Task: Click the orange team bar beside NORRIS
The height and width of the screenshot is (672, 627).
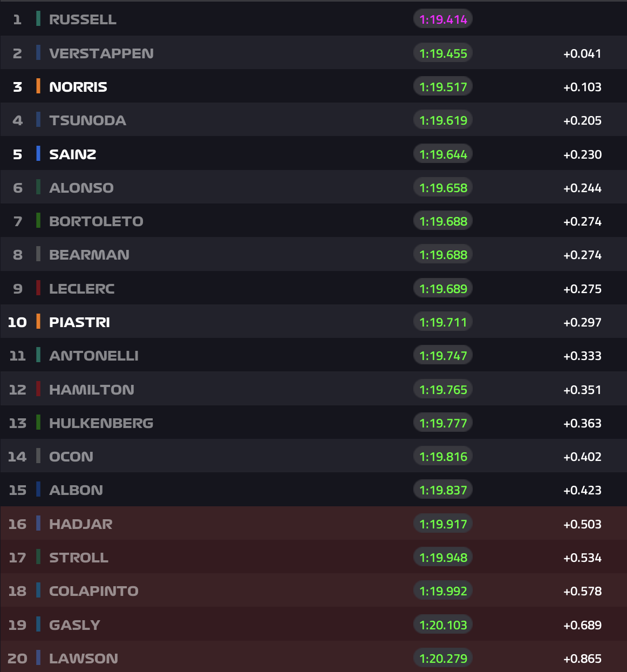Action: (x=38, y=86)
